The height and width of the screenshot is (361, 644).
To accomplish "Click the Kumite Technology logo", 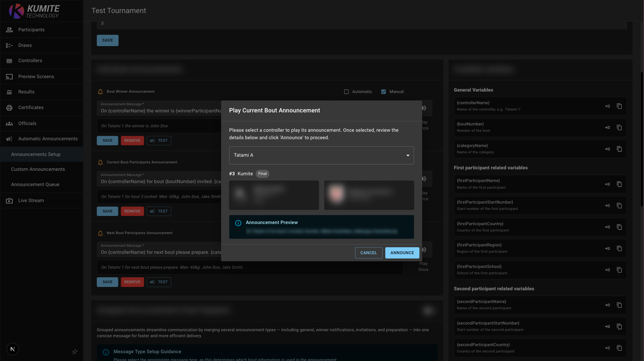I will (x=34, y=11).
